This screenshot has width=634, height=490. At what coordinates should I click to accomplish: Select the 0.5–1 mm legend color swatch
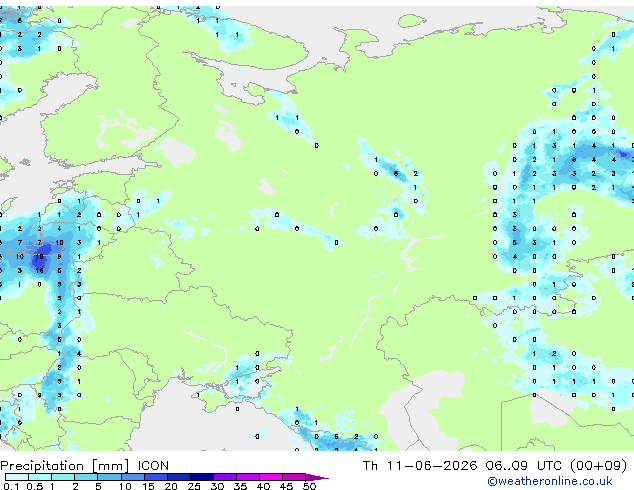(x=40, y=477)
